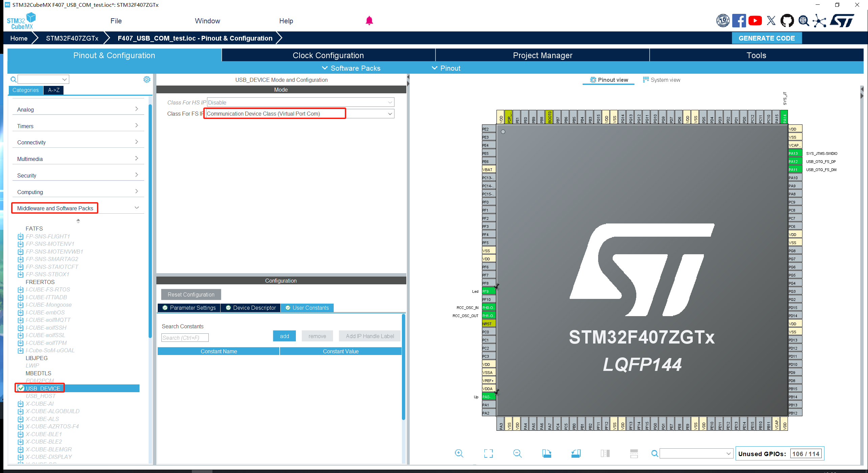
Task: Click the Search Constants input field
Action: [185, 337]
